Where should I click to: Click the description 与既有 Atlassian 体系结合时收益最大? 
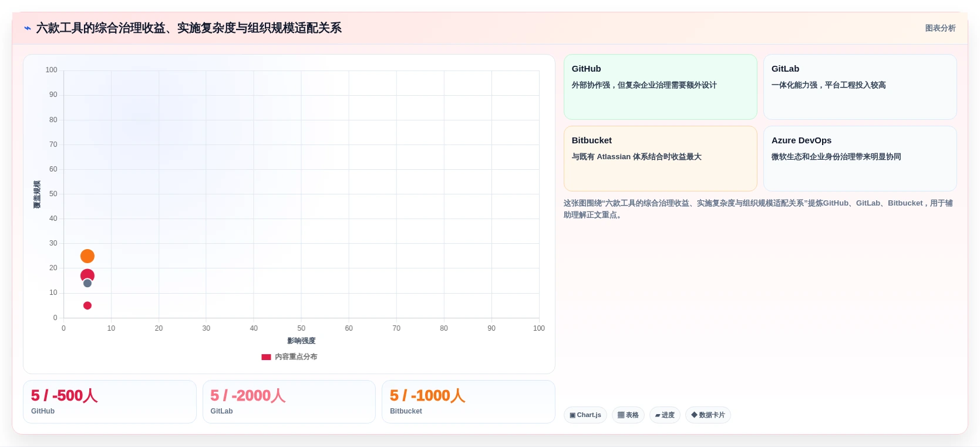point(637,157)
